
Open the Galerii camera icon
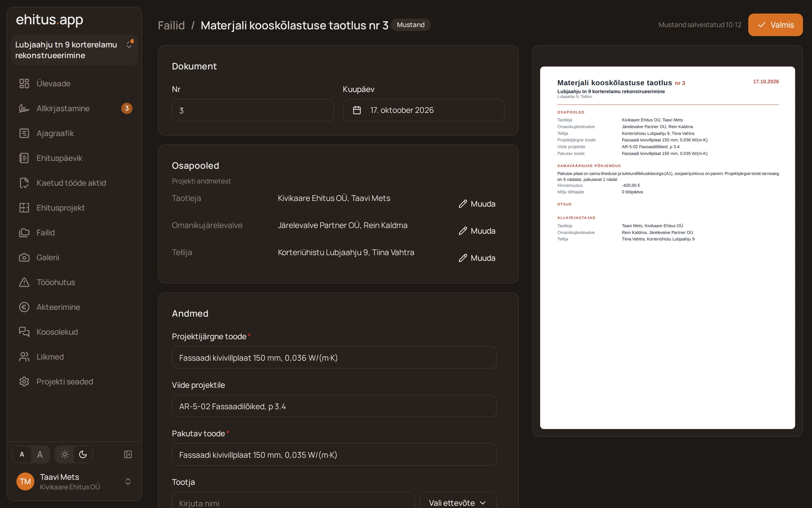[24, 257]
